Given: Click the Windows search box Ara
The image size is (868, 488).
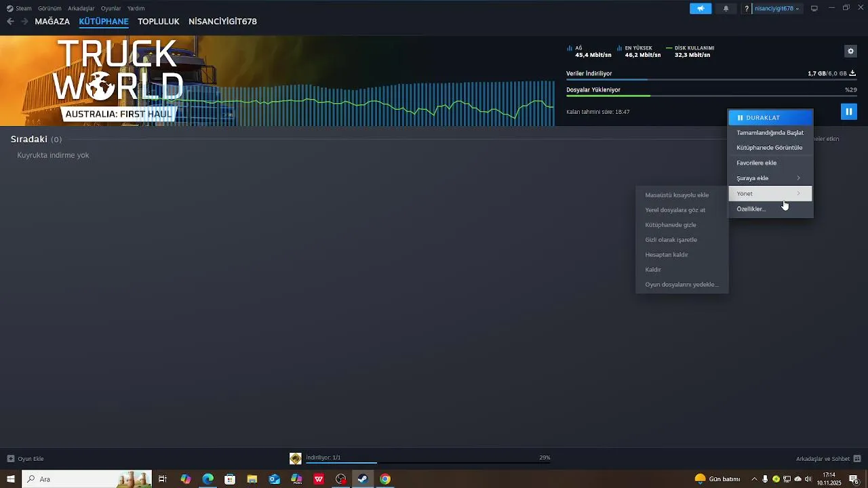Looking at the screenshot, I should [87, 479].
